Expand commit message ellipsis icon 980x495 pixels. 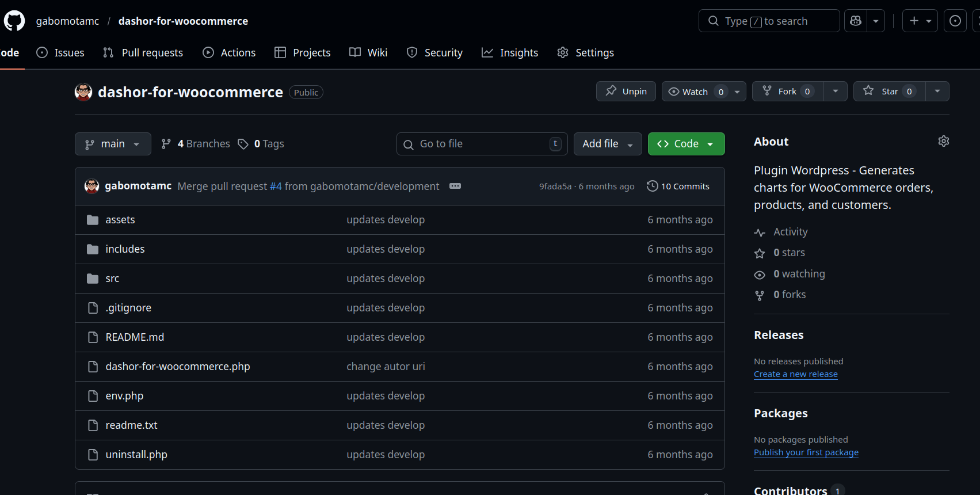[x=455, y=186]
